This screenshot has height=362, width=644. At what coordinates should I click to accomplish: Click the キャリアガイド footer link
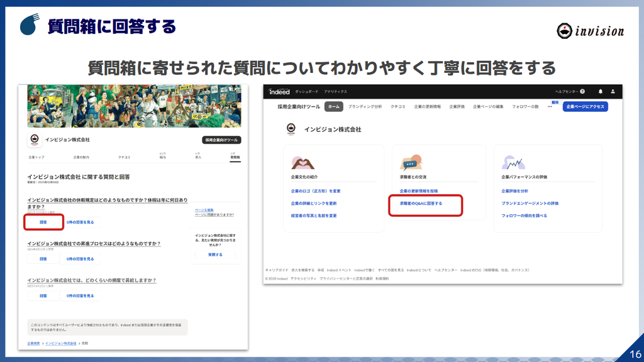point(277,270)
